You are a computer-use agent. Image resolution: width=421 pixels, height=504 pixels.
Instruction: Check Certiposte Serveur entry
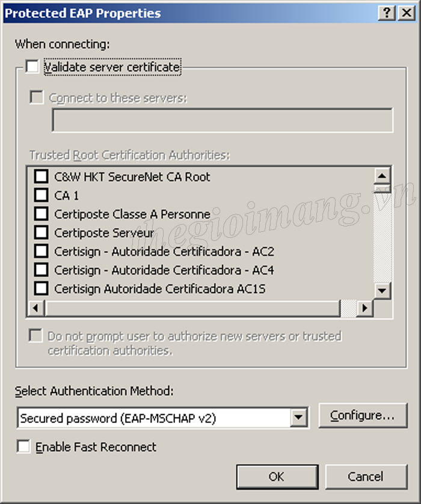(41, 232)
